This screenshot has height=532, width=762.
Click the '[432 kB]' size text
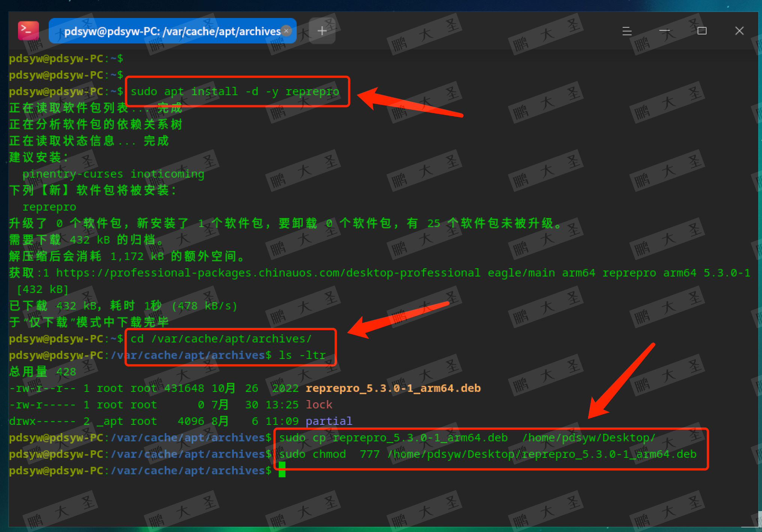42,289
